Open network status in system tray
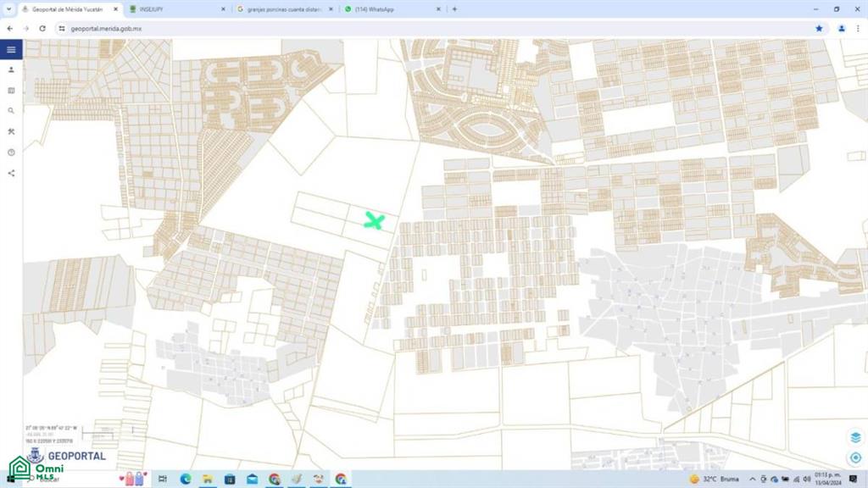Viewport: 868px width, 488px height. (x=796, y=480)
